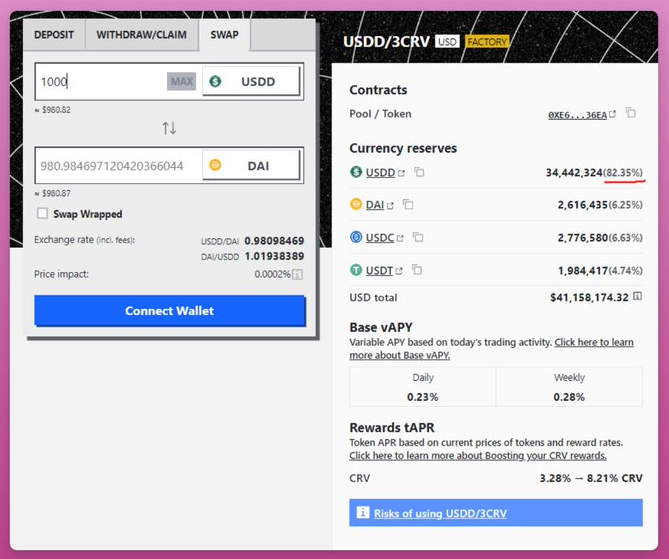Select the SWAP tab
This screenshot has width=669, height=559.
pos(224,35)
